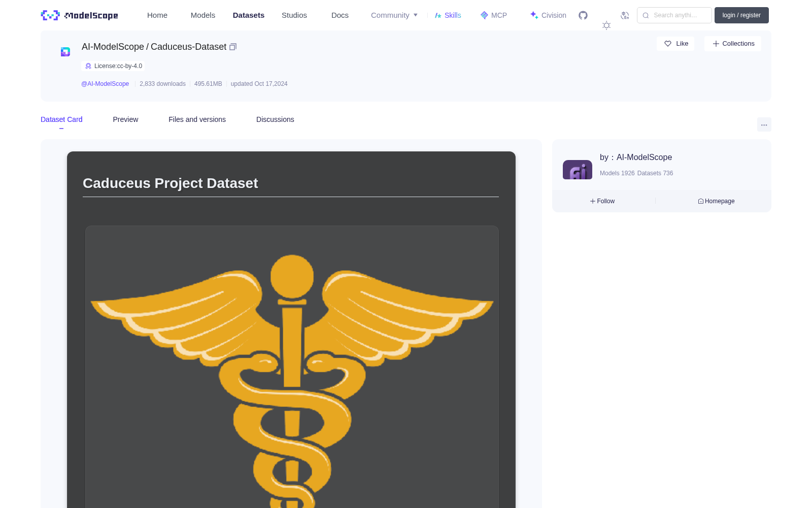
Task: Click the heart icon on Like
Action: 668,44
